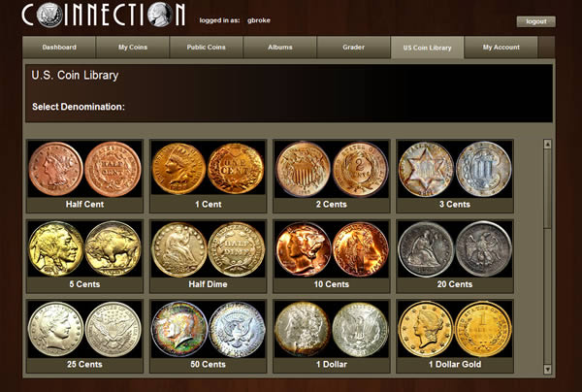The height and width of the screenshot is (392, 582).
Task: Switch to the Grader tab
Action: click(x=353, y=48)
